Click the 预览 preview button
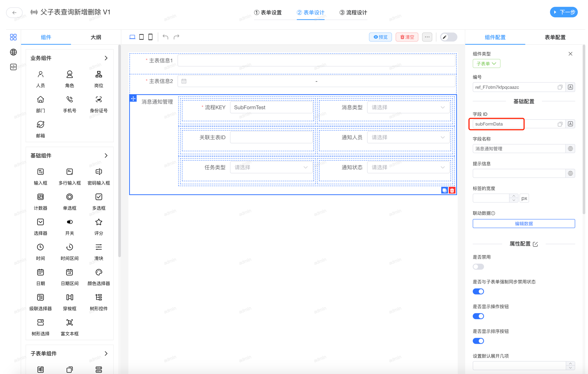 (x=380, y=37)
